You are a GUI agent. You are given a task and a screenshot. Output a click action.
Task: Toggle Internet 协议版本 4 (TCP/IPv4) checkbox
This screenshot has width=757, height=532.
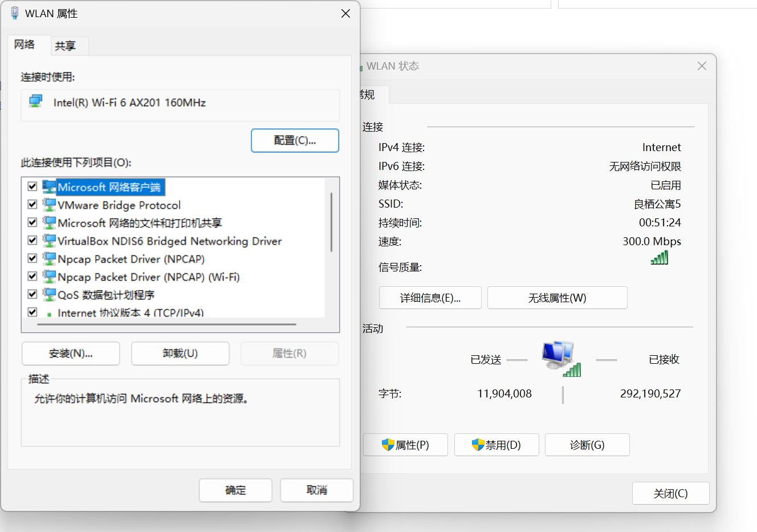(32, 312)
